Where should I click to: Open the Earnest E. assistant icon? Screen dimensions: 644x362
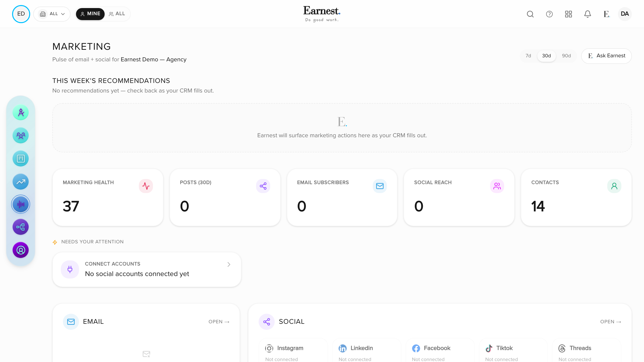607,14
